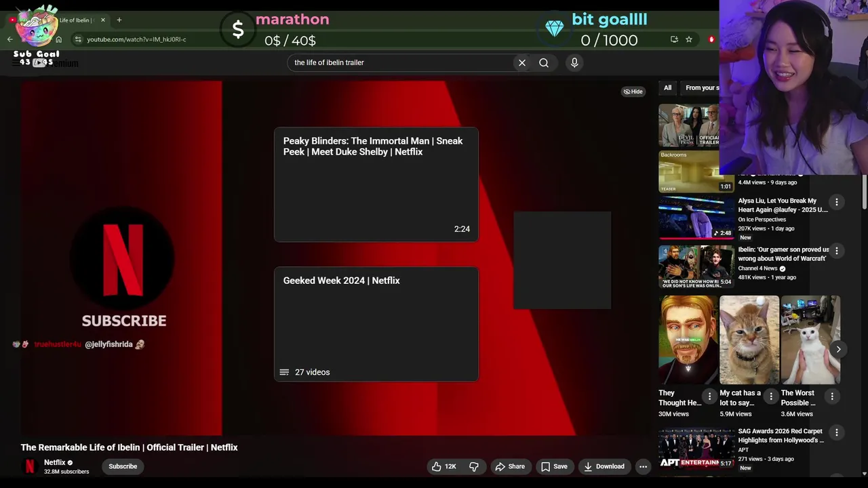
Task: Click the Alysa Liu video thumbnail
Action: [x=696, y=218]
